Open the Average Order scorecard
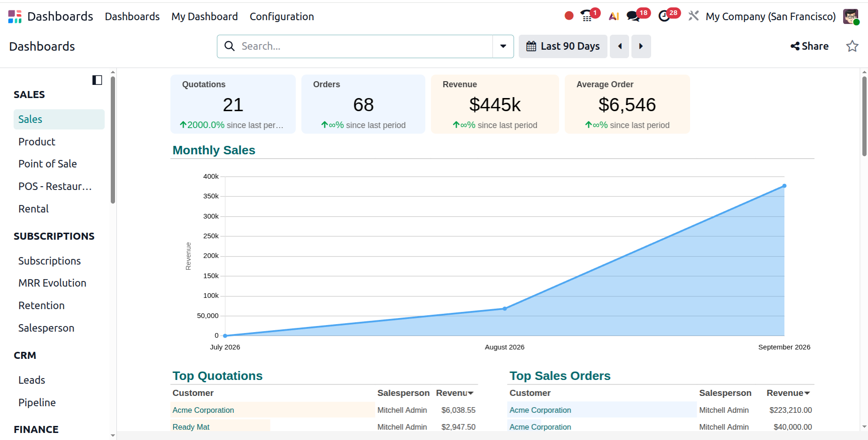Screen dimensions: 868x440 pyautogui.click(x=627, y=104)
